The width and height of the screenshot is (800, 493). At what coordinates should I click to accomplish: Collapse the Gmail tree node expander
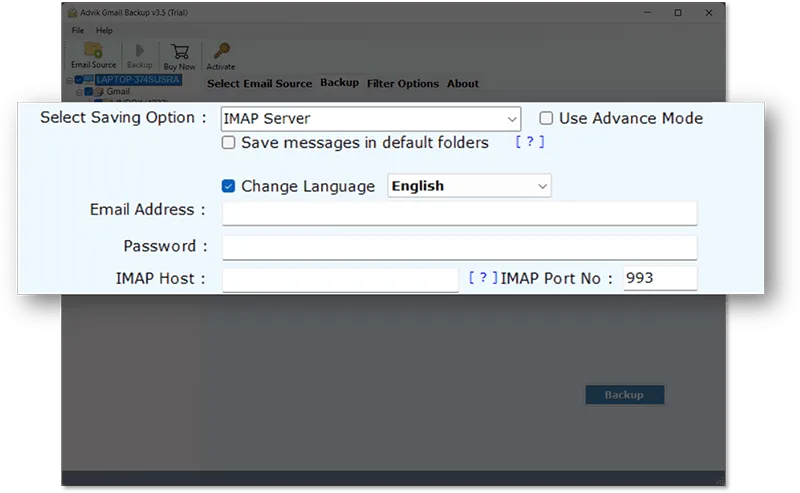79,92
